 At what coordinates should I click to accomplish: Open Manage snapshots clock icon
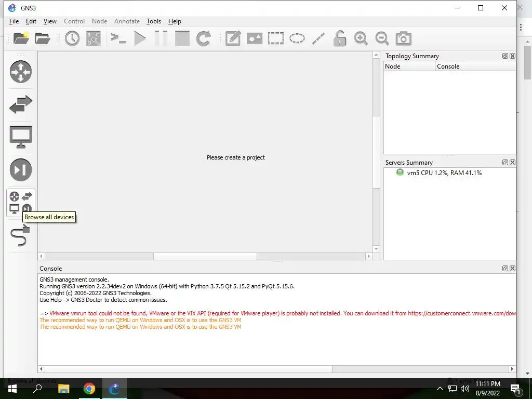[x=72, y=38]
